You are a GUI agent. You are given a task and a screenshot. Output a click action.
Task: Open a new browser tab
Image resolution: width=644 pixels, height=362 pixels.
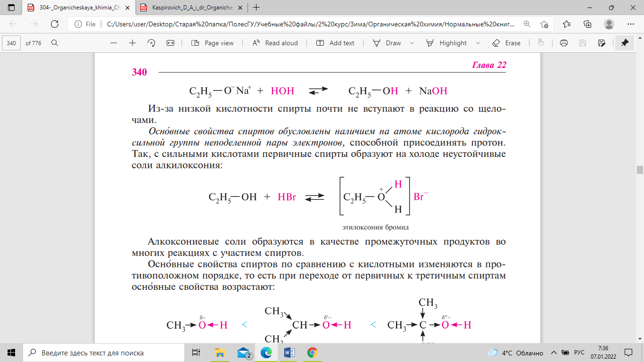coord(256,8)
